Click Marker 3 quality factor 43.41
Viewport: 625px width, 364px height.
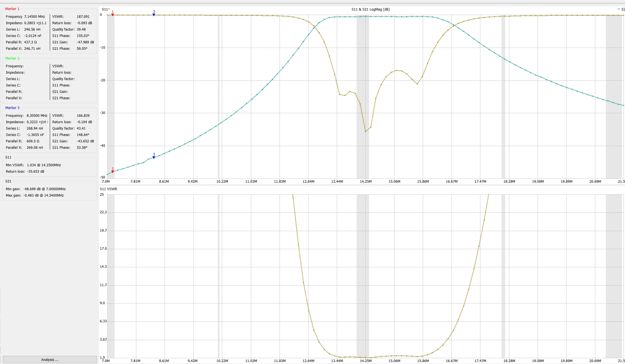81,128
